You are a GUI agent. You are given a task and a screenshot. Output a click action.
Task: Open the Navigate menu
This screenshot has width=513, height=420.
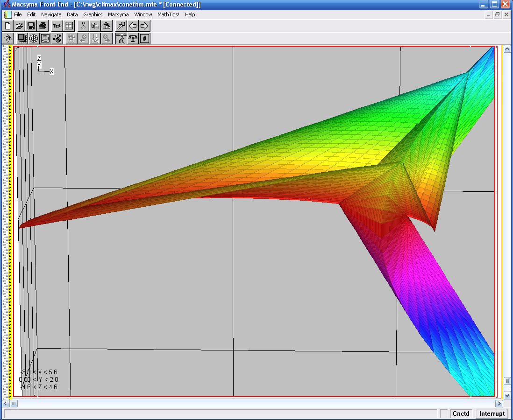pos(51,14)
